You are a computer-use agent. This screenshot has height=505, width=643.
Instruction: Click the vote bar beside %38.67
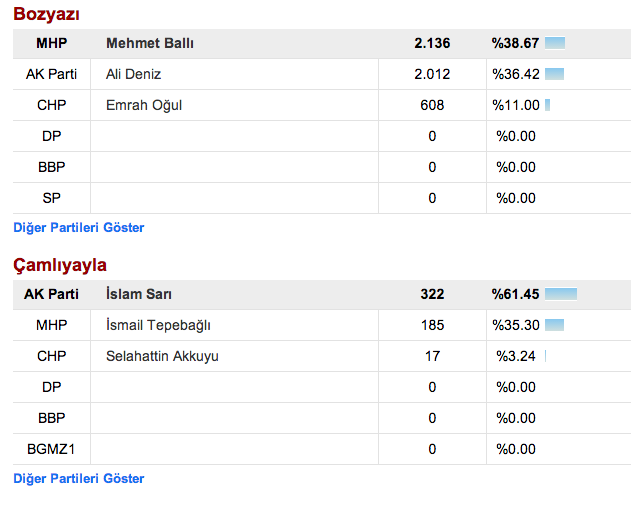pos(555,43)
